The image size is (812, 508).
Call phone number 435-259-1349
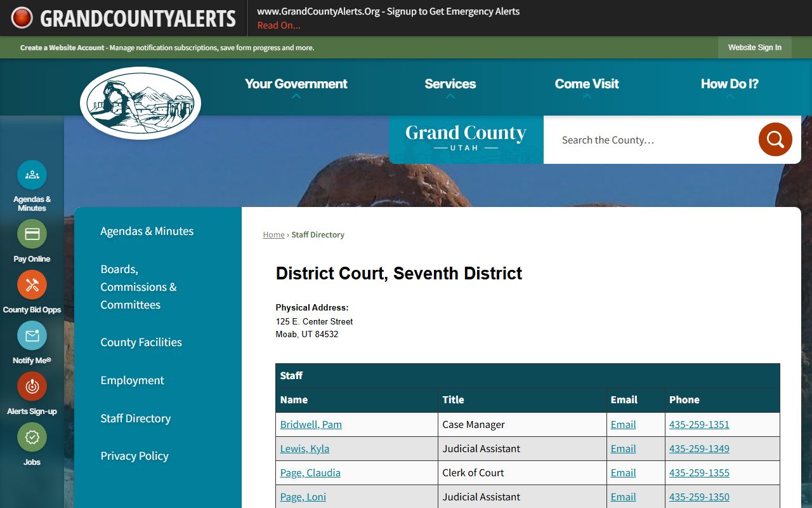(699, 449)
